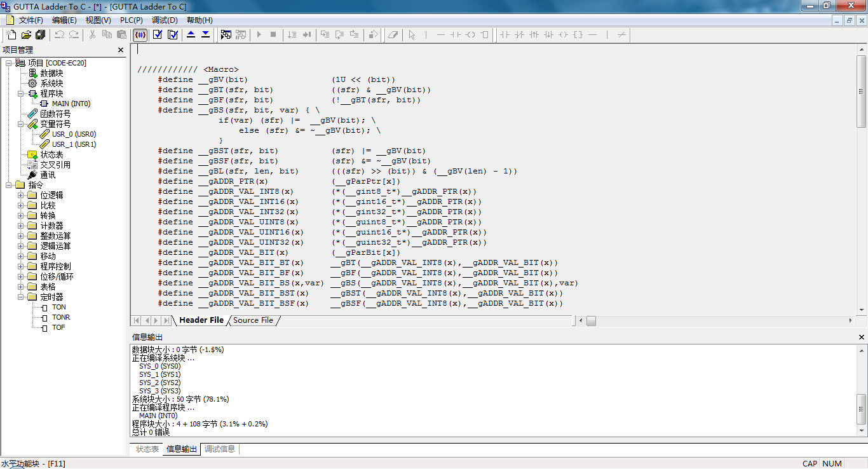Screen dimensions: 868x469
Task: Select the 数据块 tree item
Action: click(x=52, y=73)
